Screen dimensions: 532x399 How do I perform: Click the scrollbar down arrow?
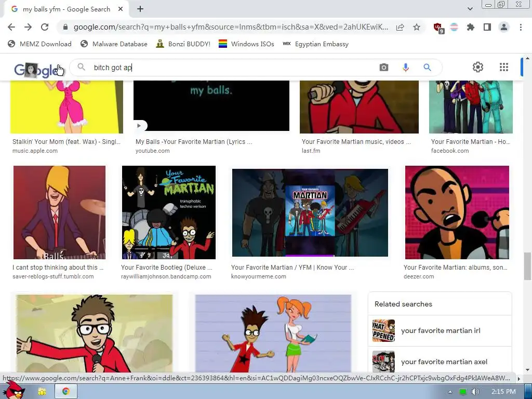tap(527, 370)
